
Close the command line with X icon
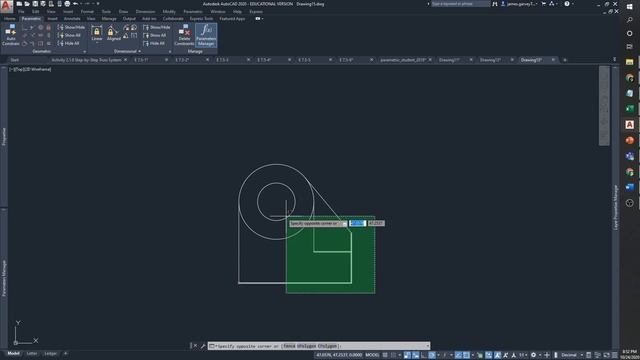pyautogui.click(x=195, y=346)
